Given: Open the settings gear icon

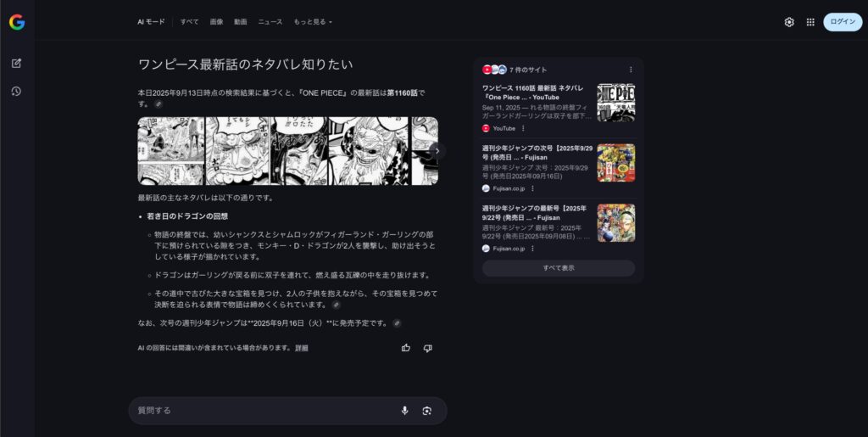Looking at the screenshot, I should click(789, 22).
